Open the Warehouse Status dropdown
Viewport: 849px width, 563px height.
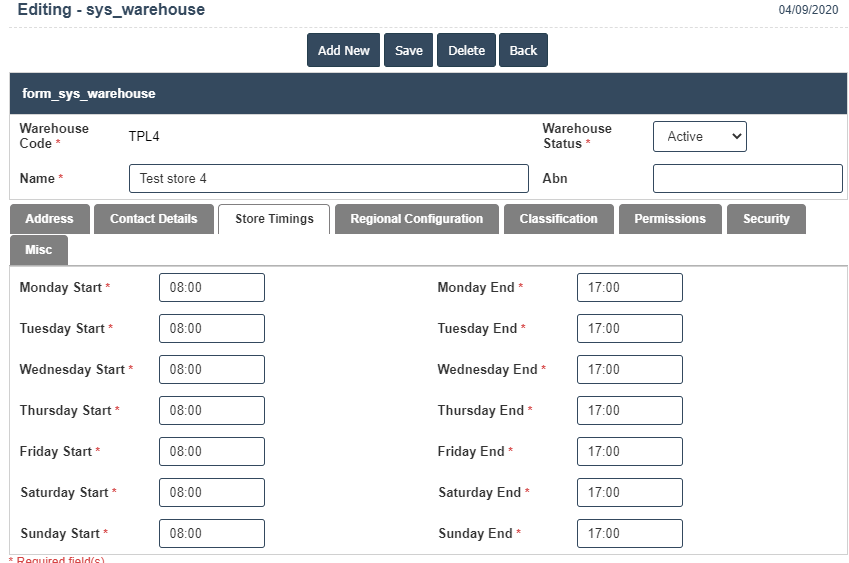tap(699, 137)
